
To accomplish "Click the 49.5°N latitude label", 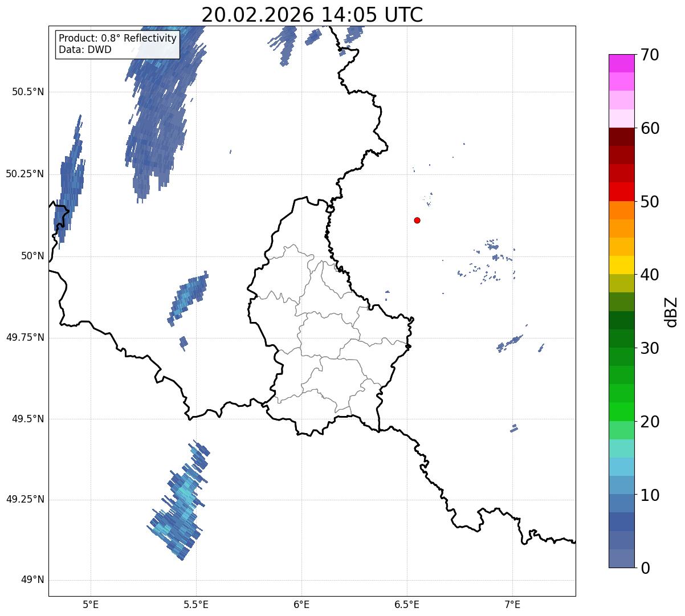I will [28, 419].
